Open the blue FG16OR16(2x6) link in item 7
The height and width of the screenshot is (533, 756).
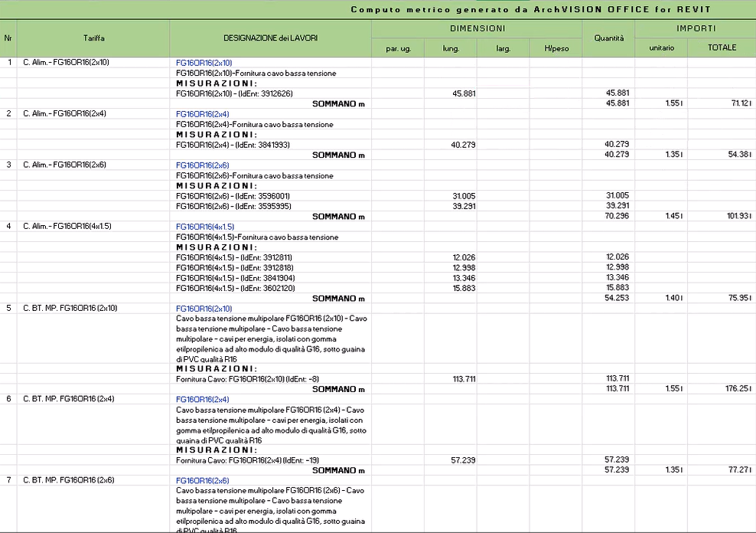(203, 480)
